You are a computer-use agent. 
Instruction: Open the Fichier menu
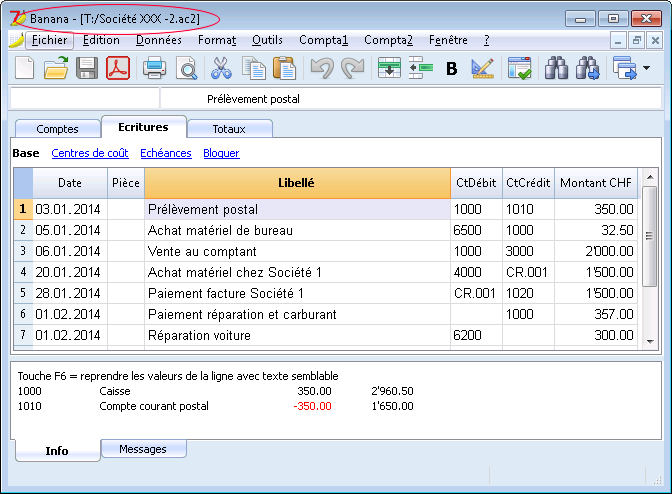point(49,40)
